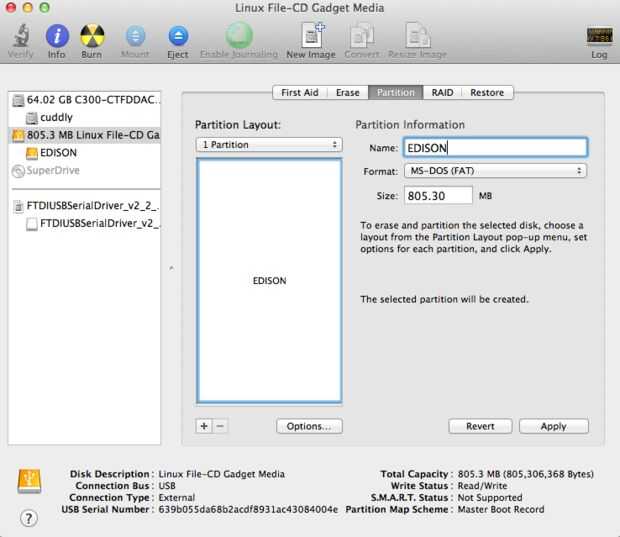Select the FTDIUSBSerialDriver_v2_ sub-volume
This screenshot has height=537, width=620.
pos(84,223)
